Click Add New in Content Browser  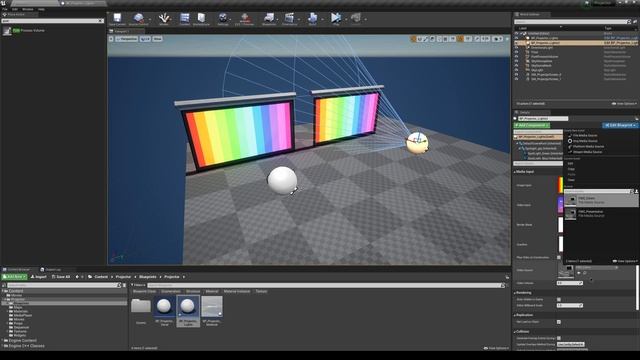pos(15,277)
